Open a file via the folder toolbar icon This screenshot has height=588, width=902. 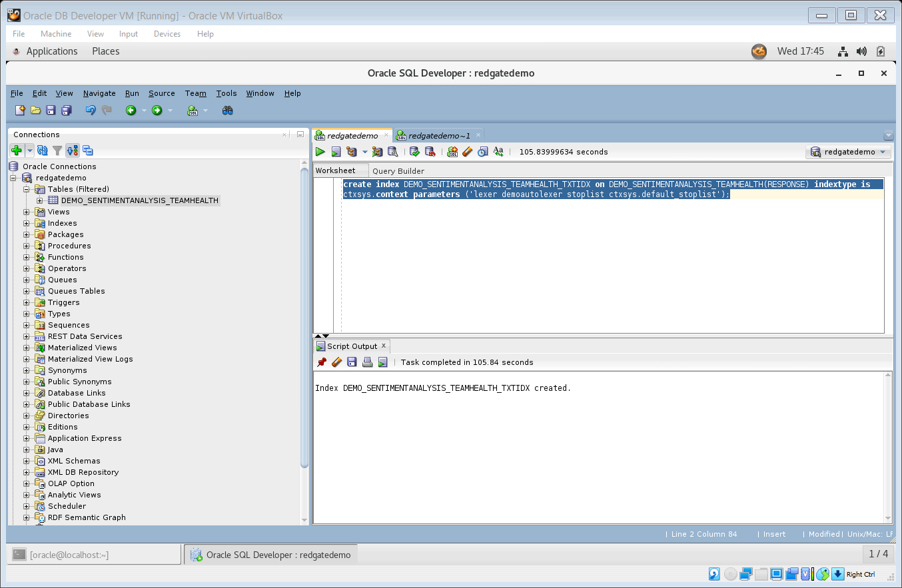click(x=35, y=111)
